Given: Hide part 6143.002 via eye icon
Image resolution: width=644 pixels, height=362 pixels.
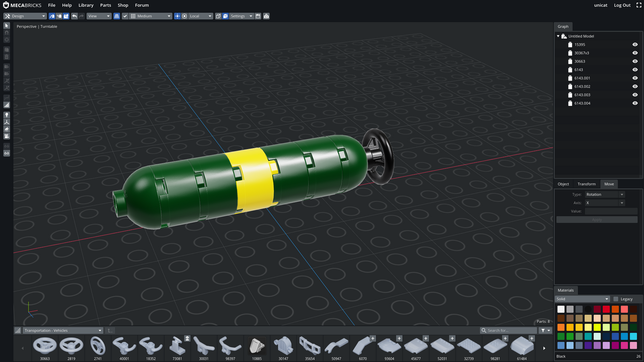Looking at the screenshot, I should 635,86.
